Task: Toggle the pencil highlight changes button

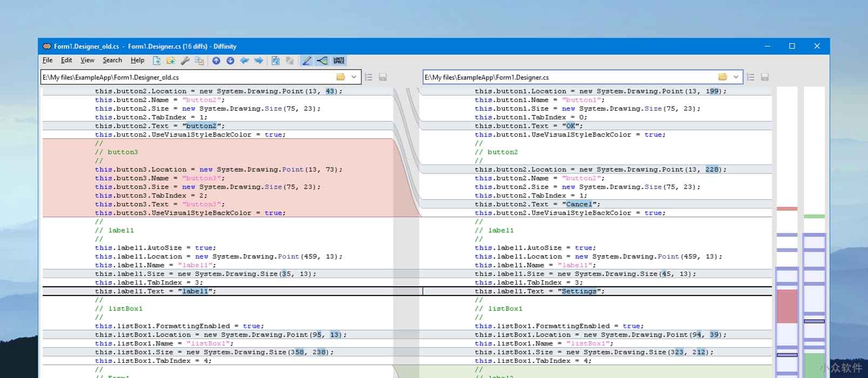Action: (307, 60)
